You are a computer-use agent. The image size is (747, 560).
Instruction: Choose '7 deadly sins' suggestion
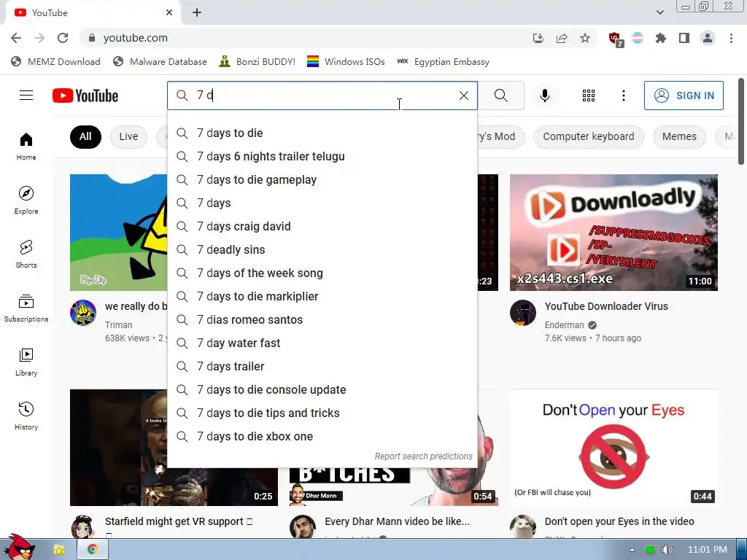click(x=322, y=249)
